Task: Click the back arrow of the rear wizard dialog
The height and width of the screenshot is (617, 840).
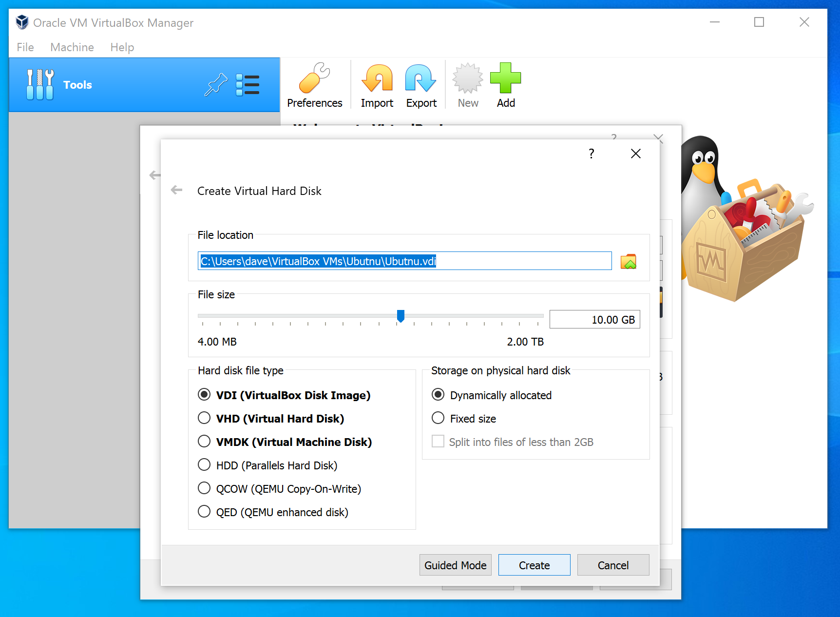Action: [x=154, y=175]
